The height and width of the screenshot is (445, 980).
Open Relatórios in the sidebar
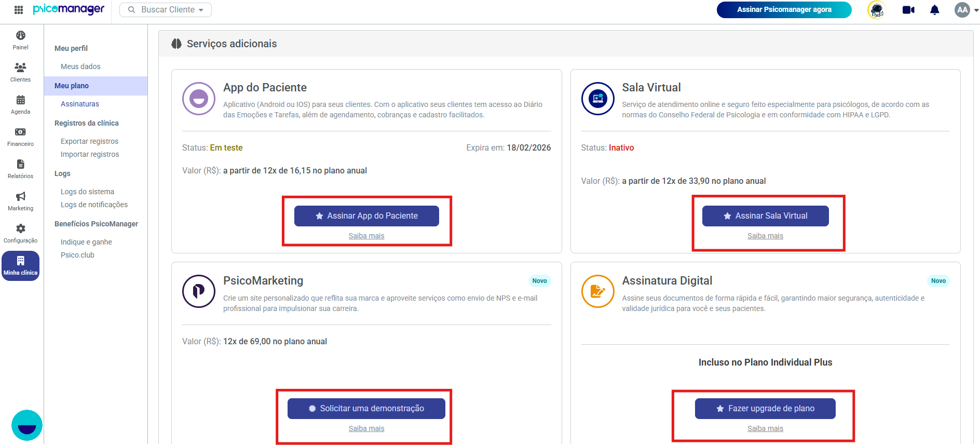21,169
